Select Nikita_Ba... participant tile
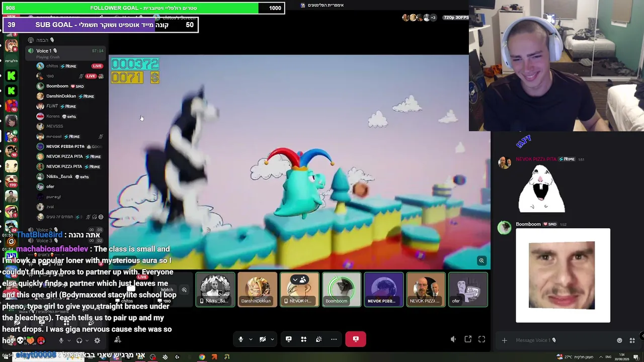Screen dimensions: 644x362 click(x=215, y=290)
